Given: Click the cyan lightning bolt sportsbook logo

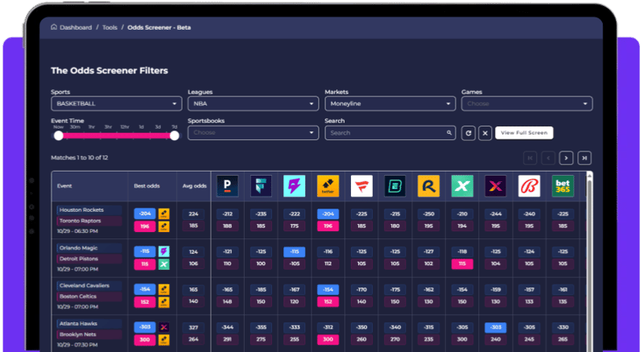Looking at the screenshot, I should (295, 186).
